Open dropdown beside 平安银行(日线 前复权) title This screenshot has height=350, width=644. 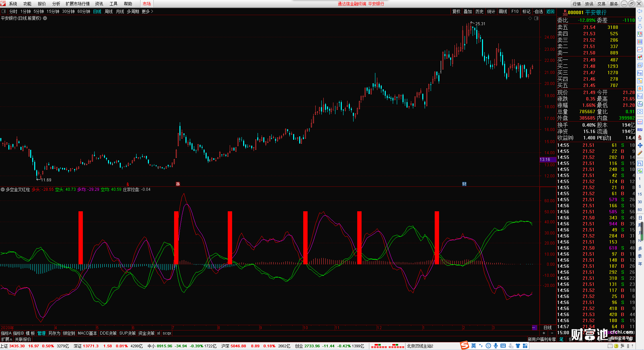click(x=45, y=18)
